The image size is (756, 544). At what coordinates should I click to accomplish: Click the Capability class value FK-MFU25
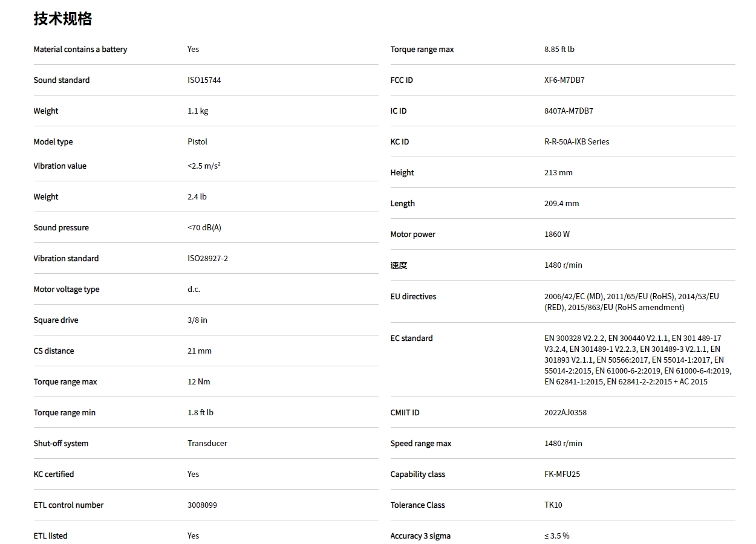tap(562, 474)
